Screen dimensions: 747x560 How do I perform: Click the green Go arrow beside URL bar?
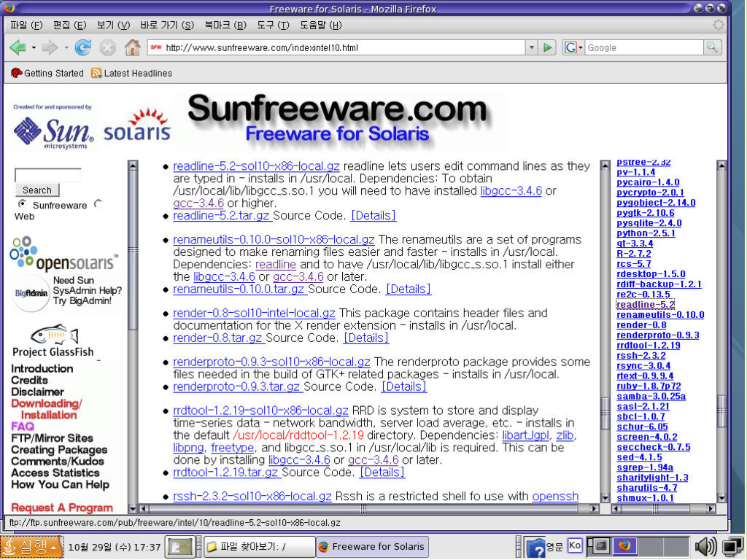(x=547, y=47)
